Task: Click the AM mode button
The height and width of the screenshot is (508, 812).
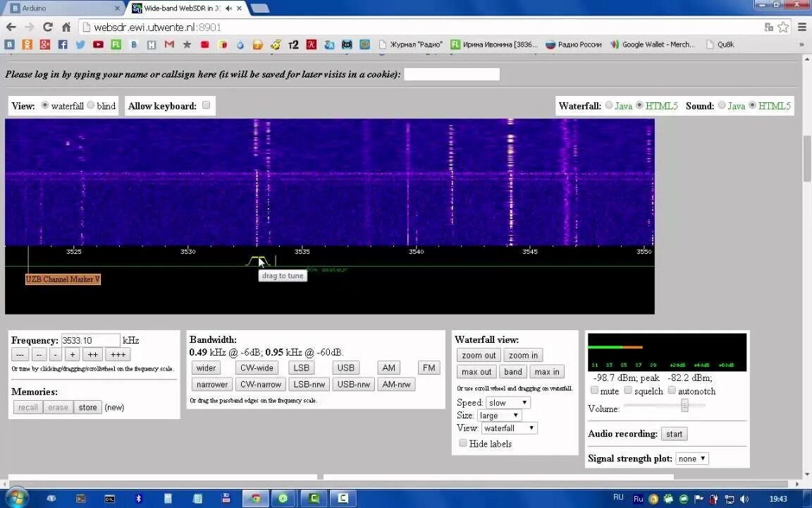Action: point(388,368)
